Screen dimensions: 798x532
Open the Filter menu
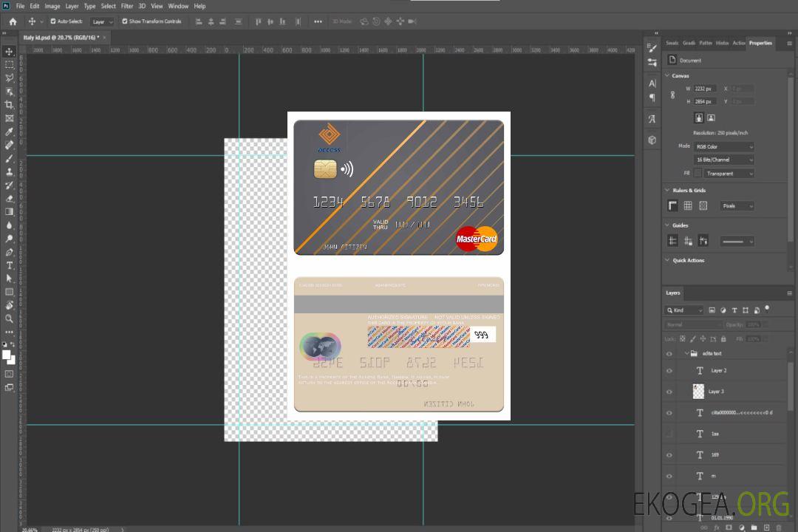tap(127, 6)
